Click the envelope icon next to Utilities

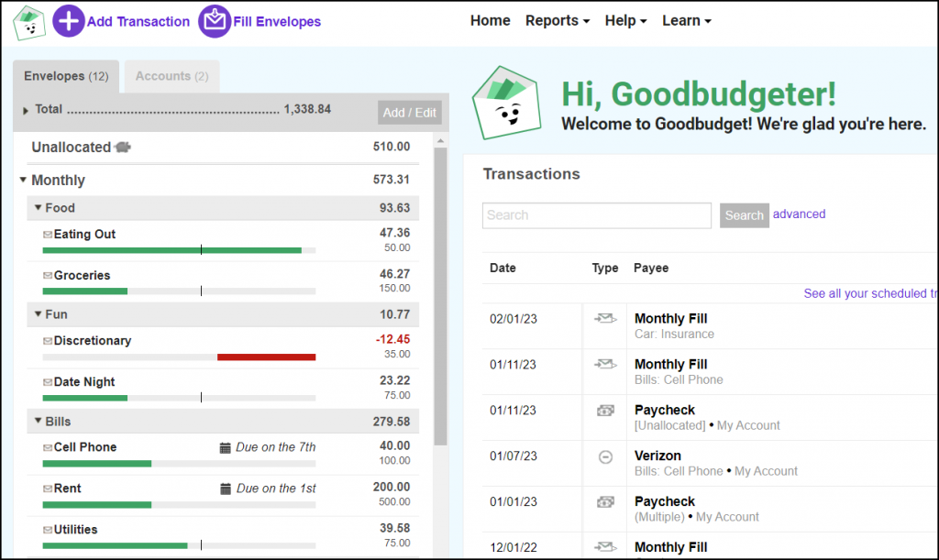(x=48, y=530)
